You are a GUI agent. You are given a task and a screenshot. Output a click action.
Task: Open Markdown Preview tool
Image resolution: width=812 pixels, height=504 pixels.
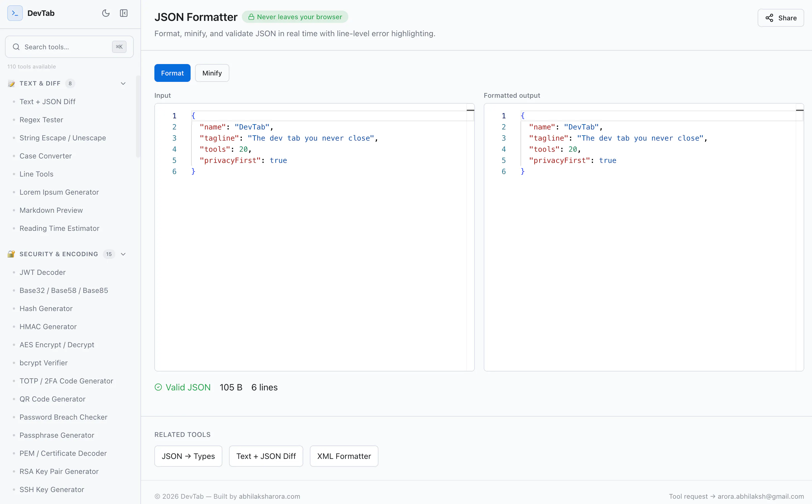(51, 210)
